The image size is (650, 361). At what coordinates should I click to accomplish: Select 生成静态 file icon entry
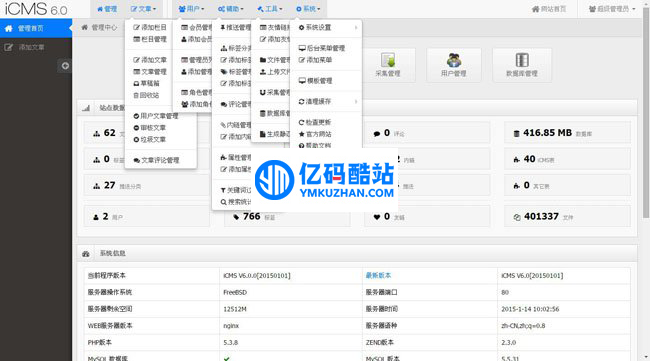(274, 134)
